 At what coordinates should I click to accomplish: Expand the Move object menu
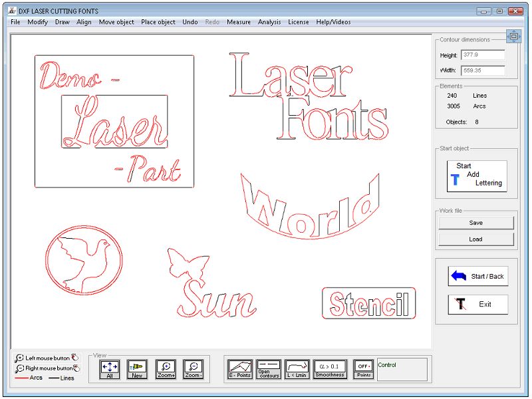point(116,22)
